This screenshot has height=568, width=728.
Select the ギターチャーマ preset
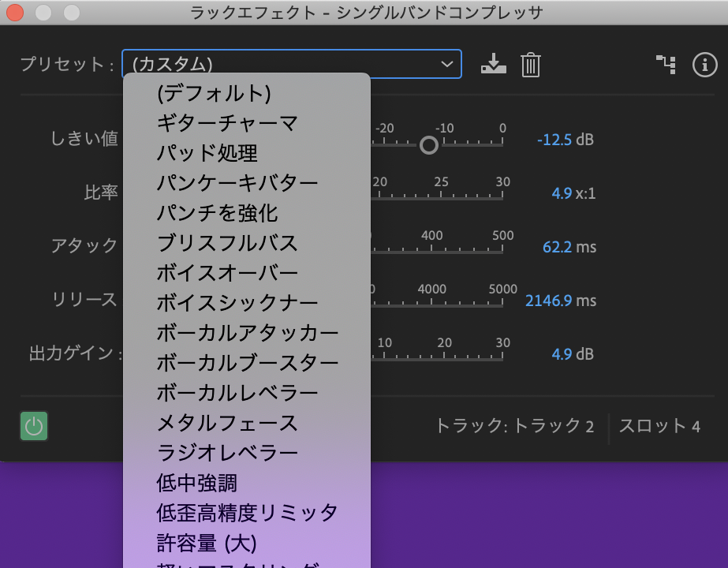227,123
